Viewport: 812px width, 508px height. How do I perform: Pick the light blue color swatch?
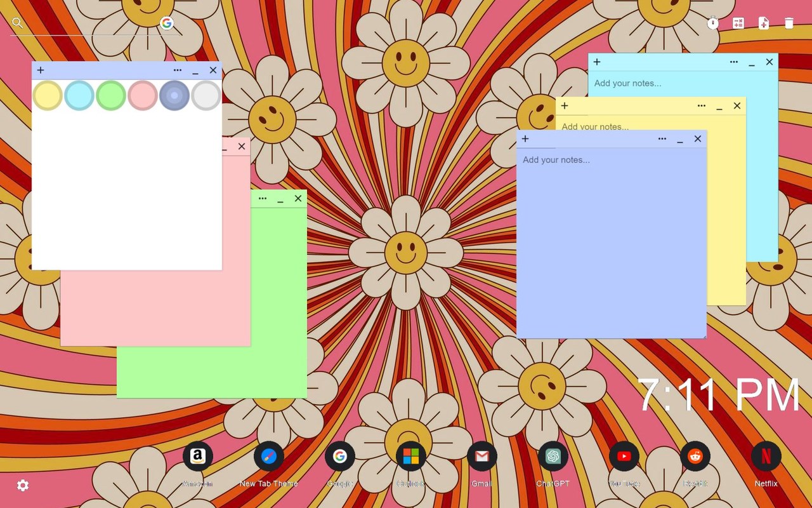click(79, 95)
